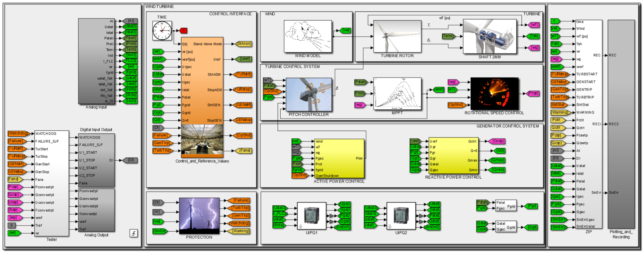Select the Tester subsystem block
Image resolution: width=644 pixels, height=254 pixels.
51,183
